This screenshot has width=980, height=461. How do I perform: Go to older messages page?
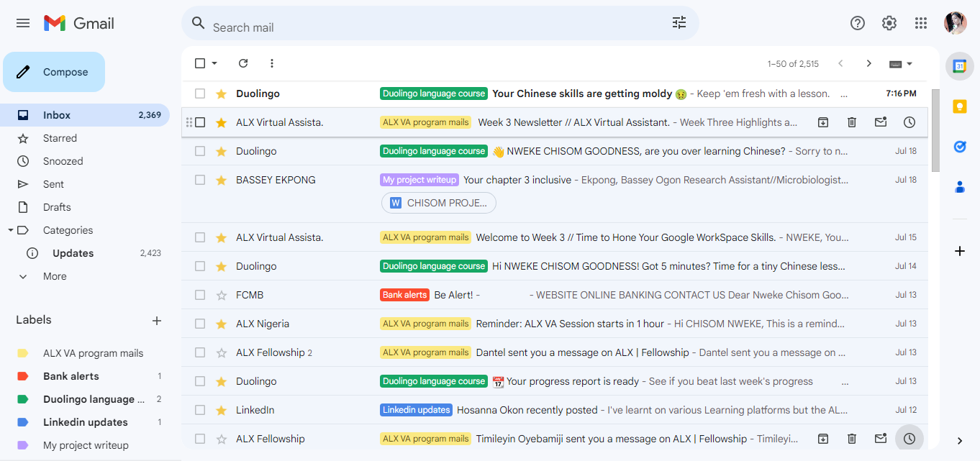(x=869, y=63)
